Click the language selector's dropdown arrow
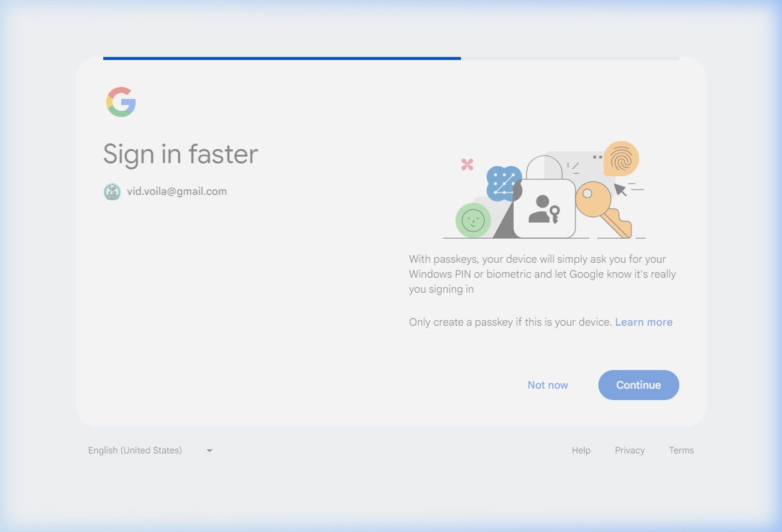 209,450
